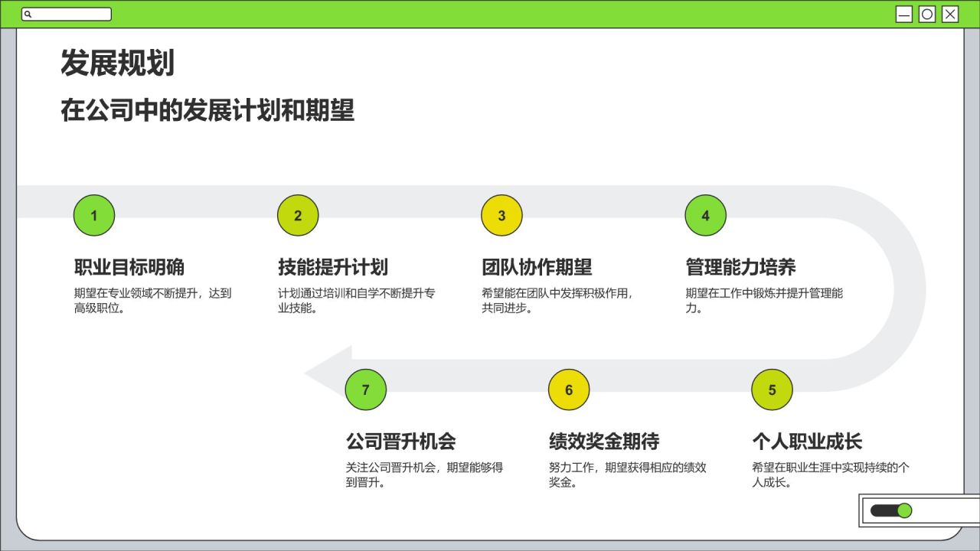Screen dimensions: 980x551
Task: Click description 期望在专业领域不断提升
Action: (x=152, y=301)
